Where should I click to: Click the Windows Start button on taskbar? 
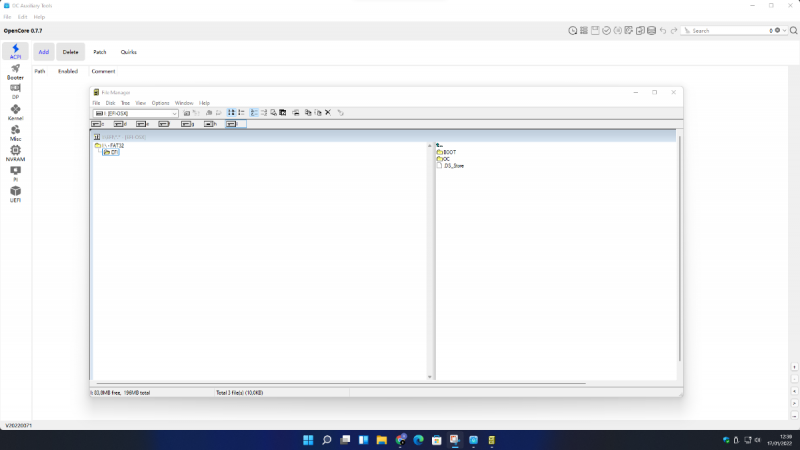(x=308, y=440)
